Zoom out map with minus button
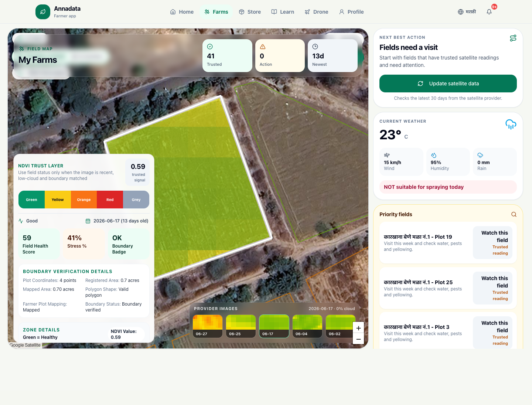This screenshot has width=532, height=405. point(358,339)
